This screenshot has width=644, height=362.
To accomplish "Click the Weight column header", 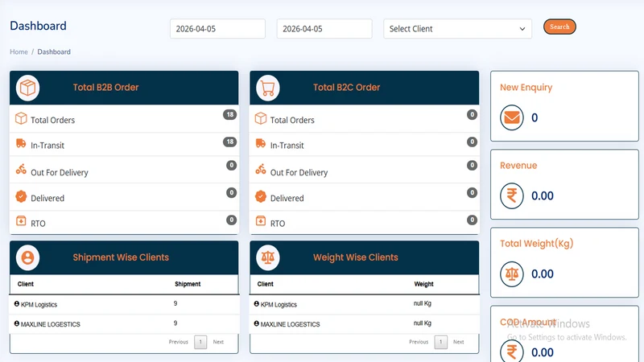I will pyautogui.click(x=424, y=284).
